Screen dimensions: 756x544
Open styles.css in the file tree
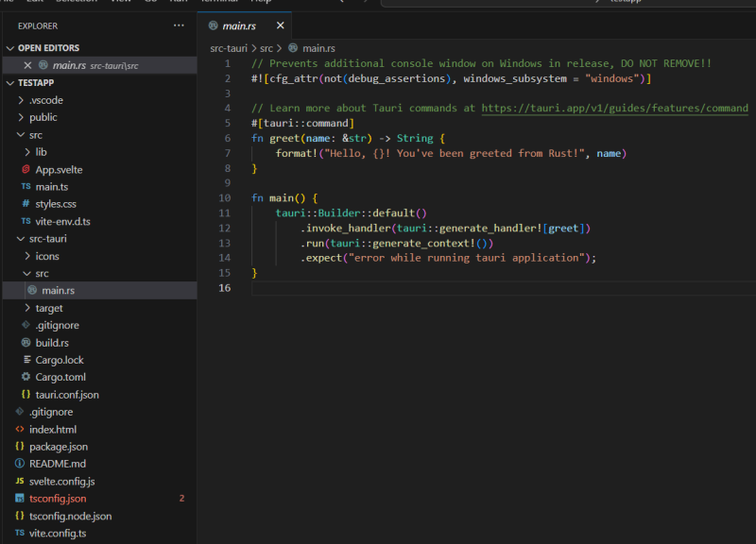(56, 204)
